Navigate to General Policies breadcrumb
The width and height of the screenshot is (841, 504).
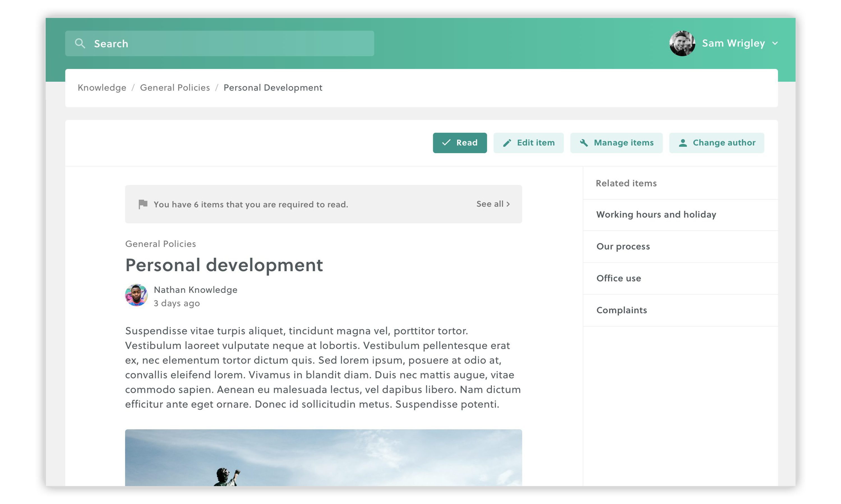[175, 88]
